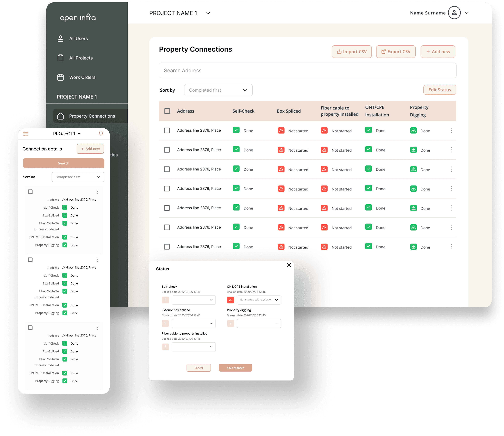The image size is (504, 436).
Task: Tick the first mobile card's checkbox
Action: coord(30,192)
